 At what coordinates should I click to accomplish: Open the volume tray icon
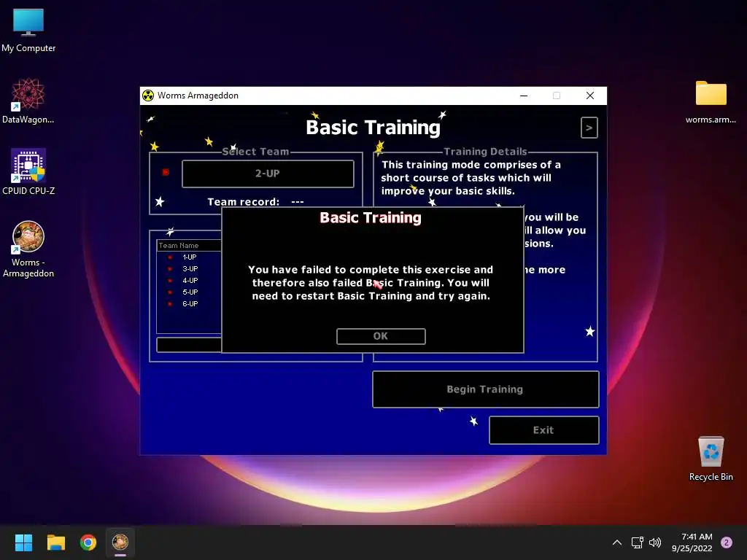(x=655, y=542)
